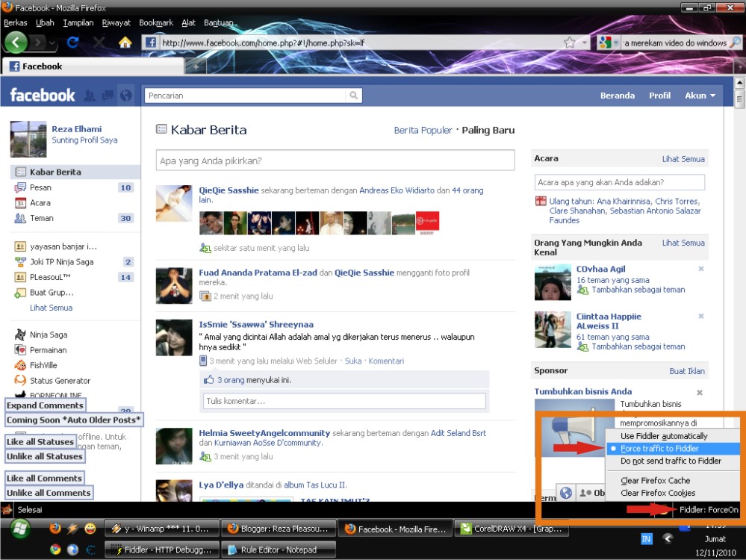Viewport: 746px width, 560px height.
Task: Check notifications with the globe icon
Action: click(125, 96)
